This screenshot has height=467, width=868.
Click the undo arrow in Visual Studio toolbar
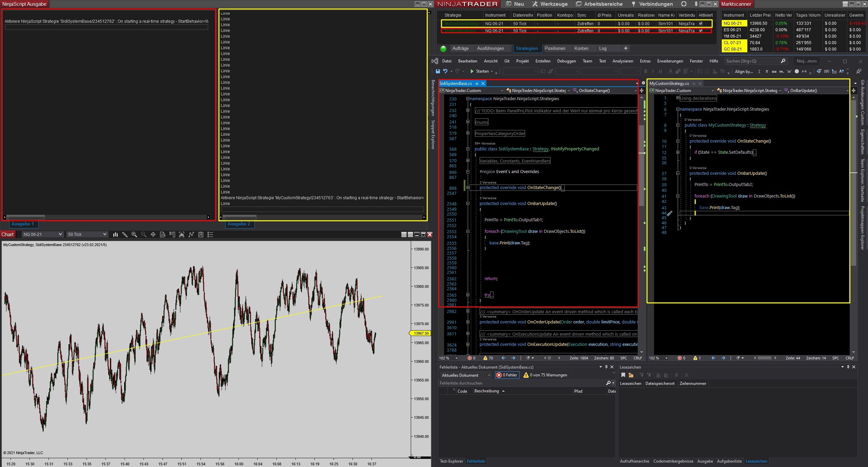[x=445, y=71]
